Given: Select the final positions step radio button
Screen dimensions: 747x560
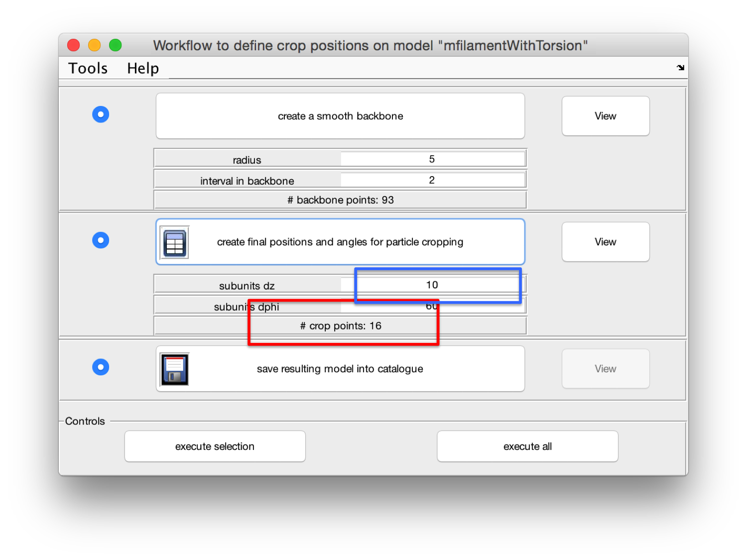Looking at the screenshot, I should [x=101, y=240].
